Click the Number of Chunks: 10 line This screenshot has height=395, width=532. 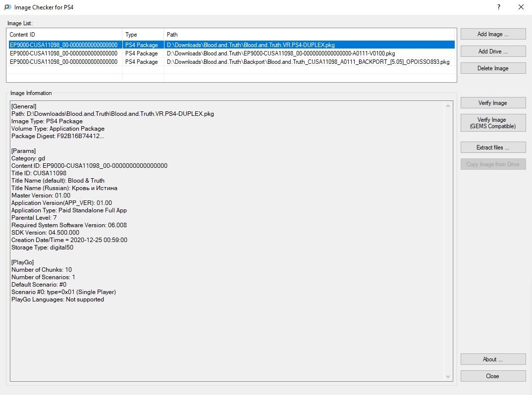pos(42,270)
